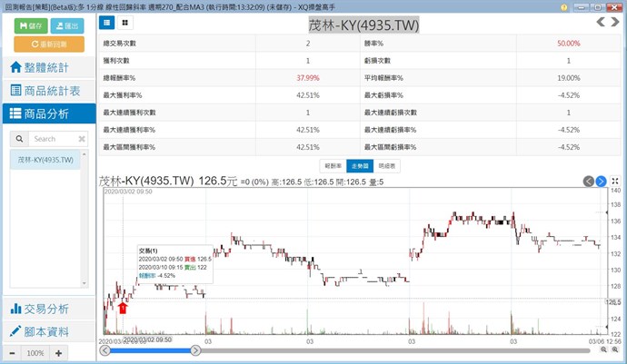Viewport: 627px width, 364px height.
Task: Click the search magnifier icon
Action: (x=19, y=139)
